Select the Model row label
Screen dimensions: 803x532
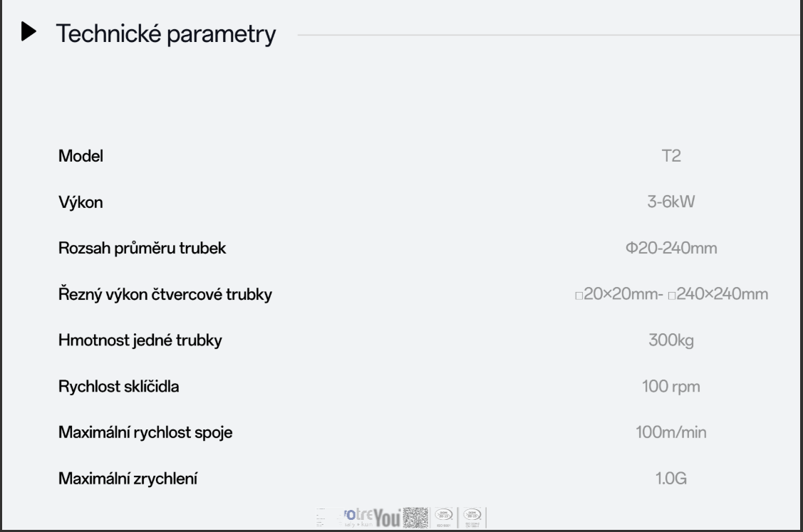(x=81, y=156)
